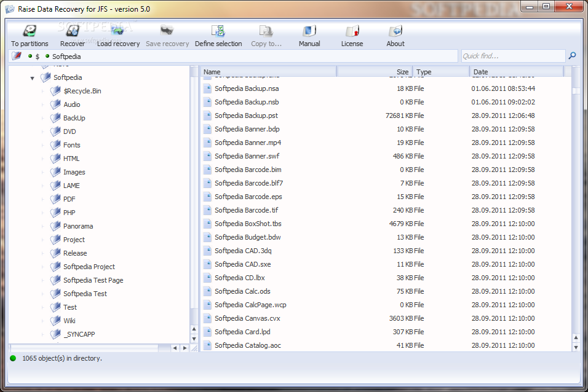Sort by the Size column header
Viewport: 588px width, 392px height.
tap(375, 71)
